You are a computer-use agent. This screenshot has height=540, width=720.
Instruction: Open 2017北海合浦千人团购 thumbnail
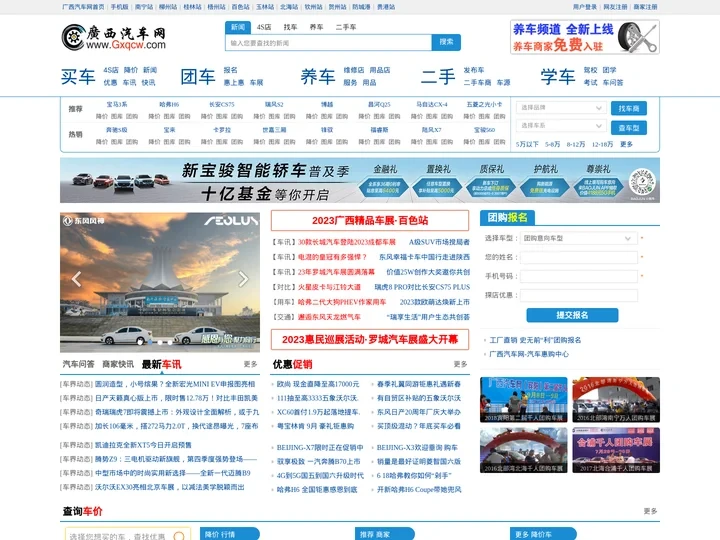[616, 450]
